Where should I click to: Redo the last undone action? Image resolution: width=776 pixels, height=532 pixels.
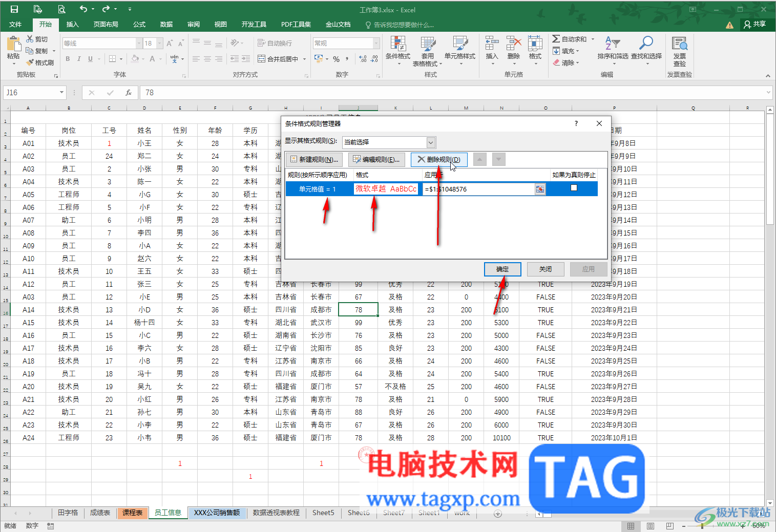(106, 9)
